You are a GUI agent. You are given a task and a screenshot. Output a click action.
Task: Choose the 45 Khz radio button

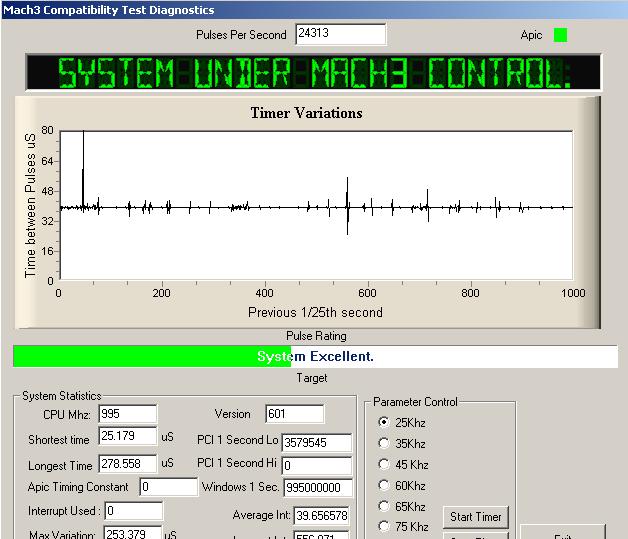pyautogui.click(x=385, y=464)
